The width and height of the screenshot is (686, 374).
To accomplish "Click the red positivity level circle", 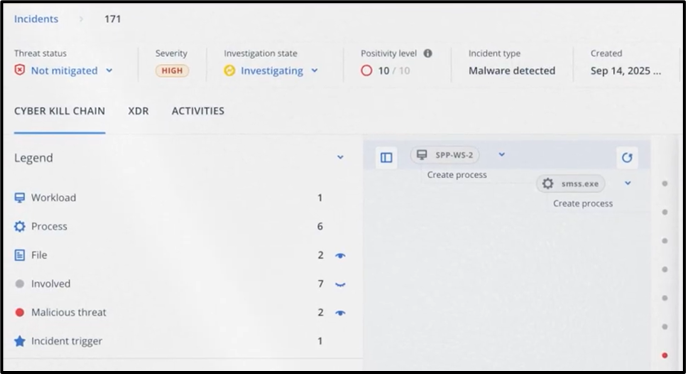I will [367, 70].
